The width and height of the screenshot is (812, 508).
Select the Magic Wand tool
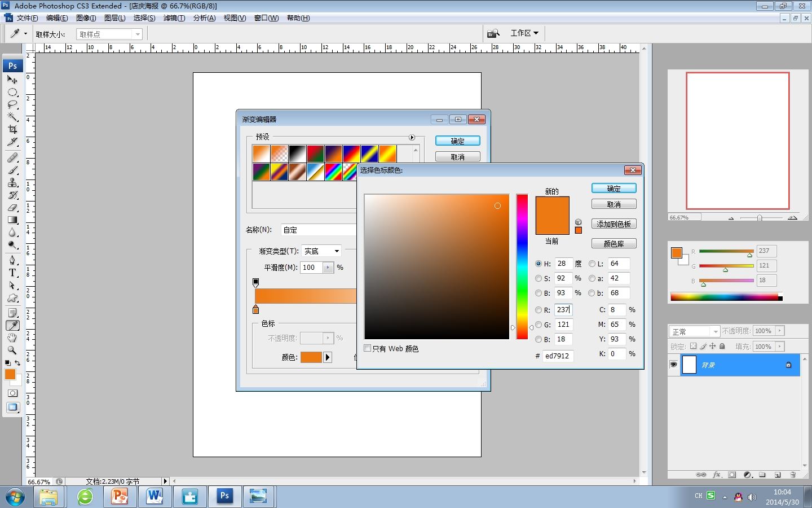click(12, 117)
